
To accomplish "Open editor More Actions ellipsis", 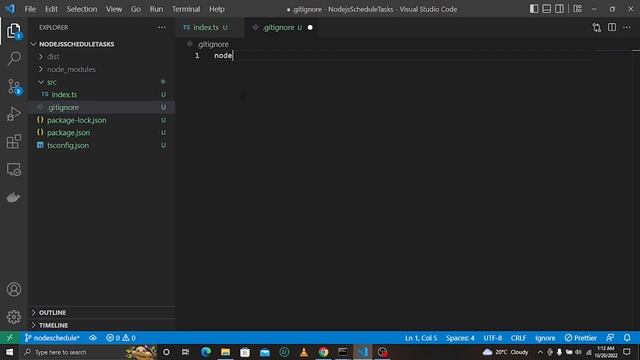I will coord(627,27).
